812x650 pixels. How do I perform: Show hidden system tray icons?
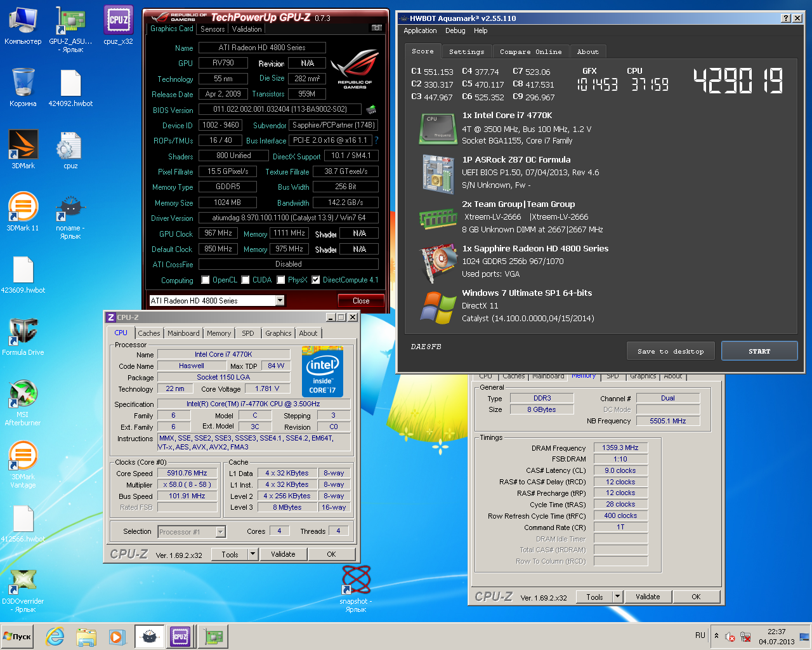click(716, 636)
